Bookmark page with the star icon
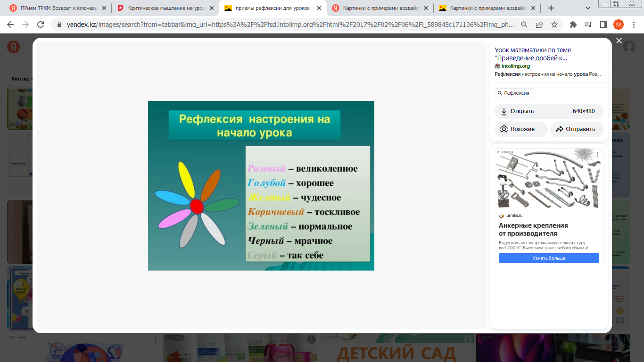 (554, 25)
